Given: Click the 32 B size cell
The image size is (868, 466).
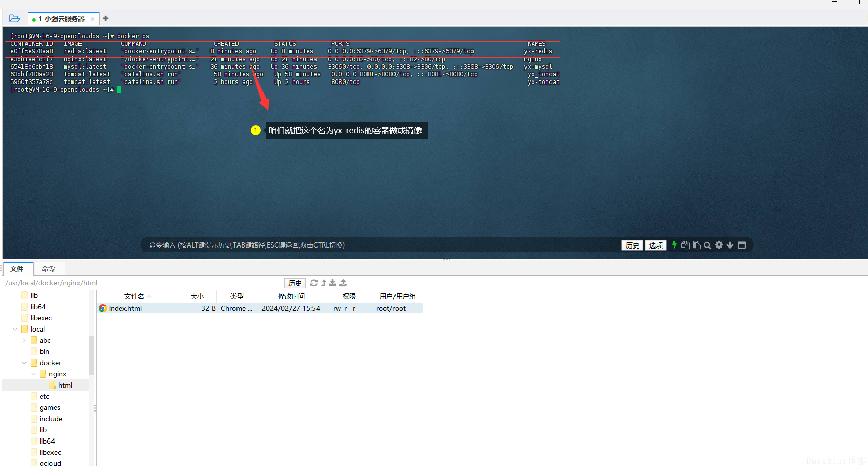Looking at the screenshot, I should [x=208, y=308].
